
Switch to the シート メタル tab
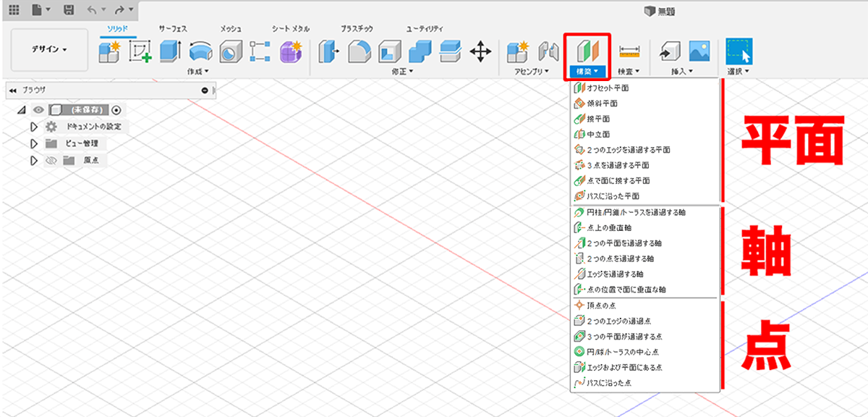click(x=291, y=28)
